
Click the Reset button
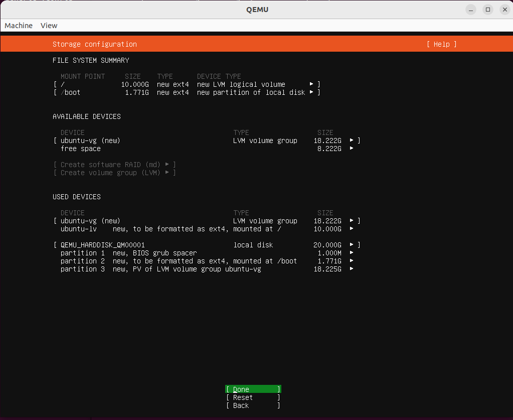tap(253, 397)
